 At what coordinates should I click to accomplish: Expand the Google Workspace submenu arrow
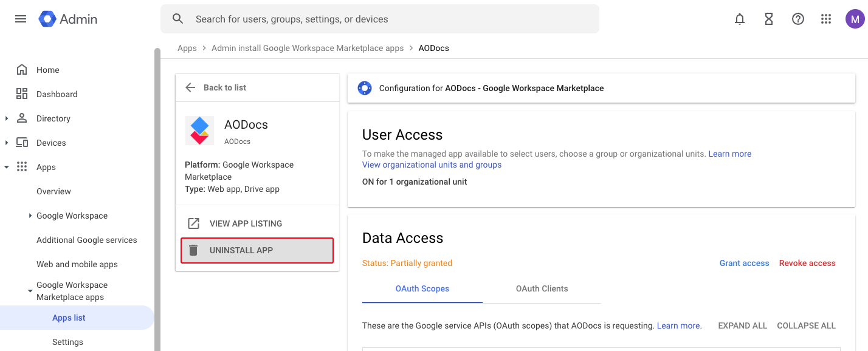[30, 216]
